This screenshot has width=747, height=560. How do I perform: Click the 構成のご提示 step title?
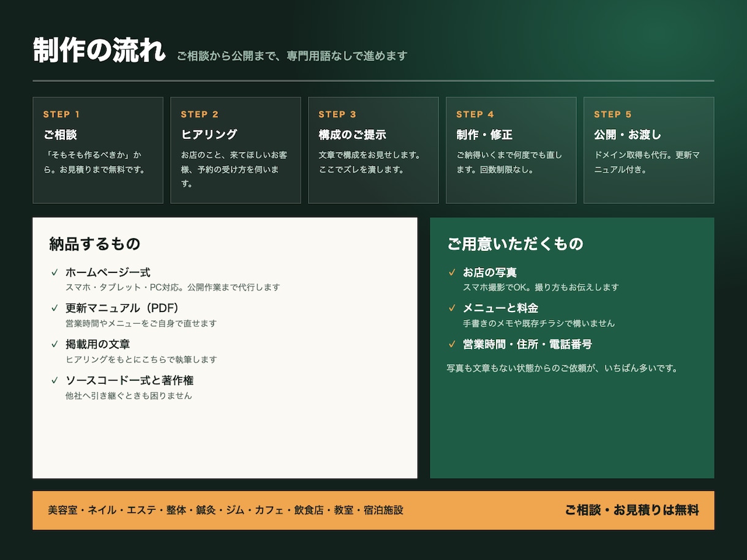tap(352, 135)
